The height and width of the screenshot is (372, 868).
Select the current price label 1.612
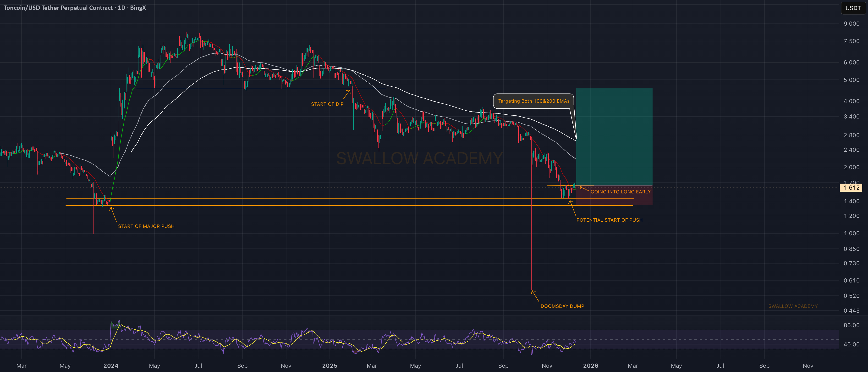[851, 188]
